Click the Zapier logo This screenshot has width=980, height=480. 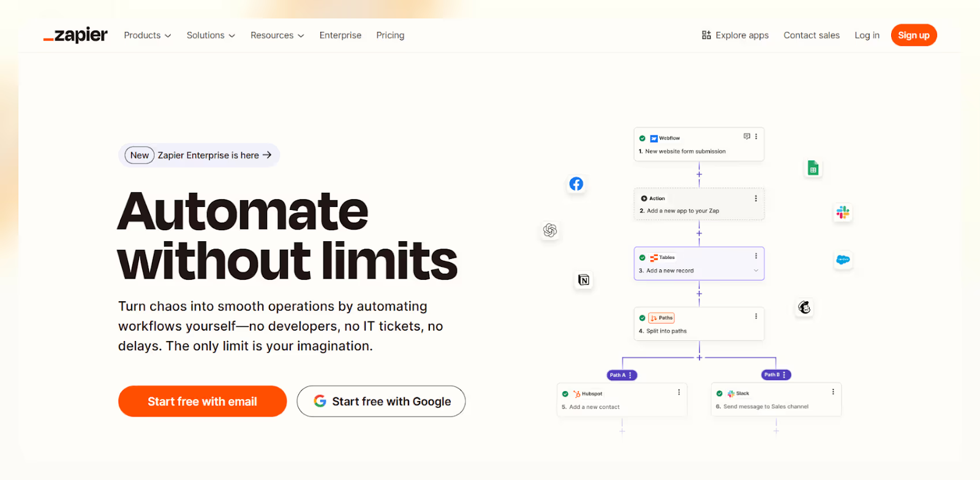click(75, 35)
